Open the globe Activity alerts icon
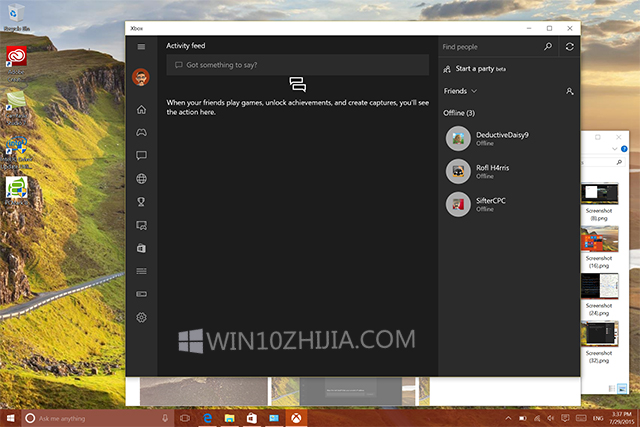 [141, 178]
